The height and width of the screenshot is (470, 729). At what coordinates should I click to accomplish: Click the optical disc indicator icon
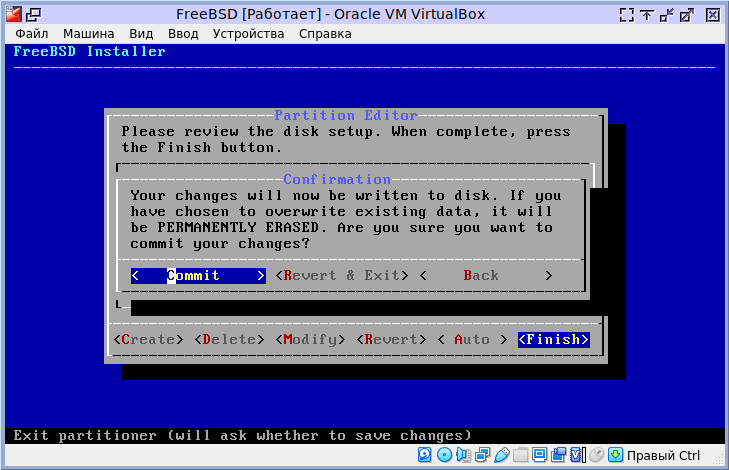coord(444,455)
